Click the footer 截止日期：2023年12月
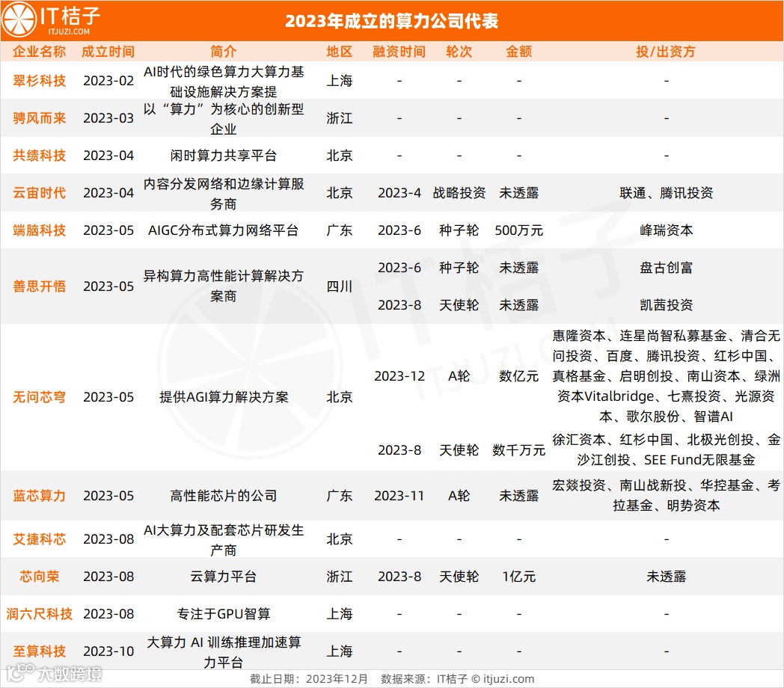784x688 pixels. (x=308, y=678)
